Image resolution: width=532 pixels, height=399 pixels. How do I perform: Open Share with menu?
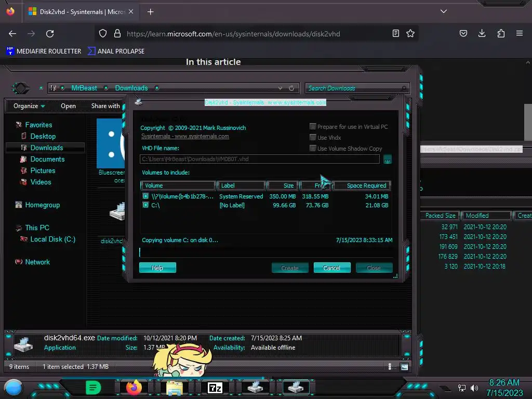pos(105,106)
